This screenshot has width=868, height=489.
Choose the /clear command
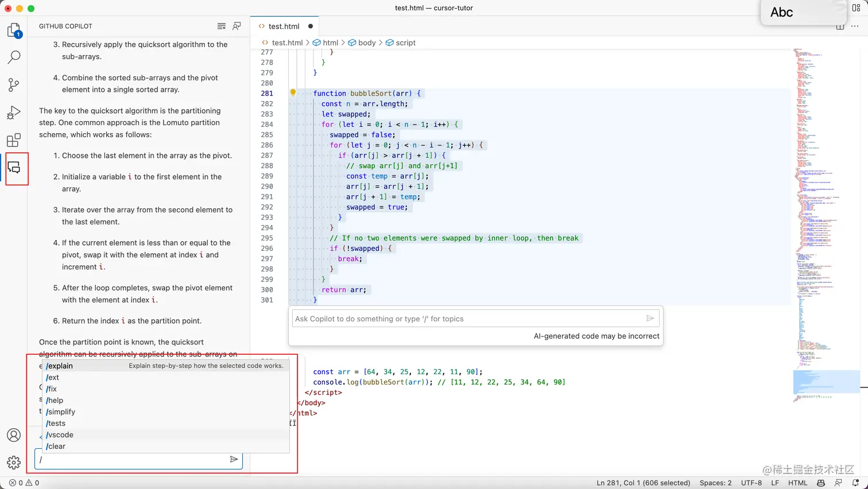coord(166,446)
